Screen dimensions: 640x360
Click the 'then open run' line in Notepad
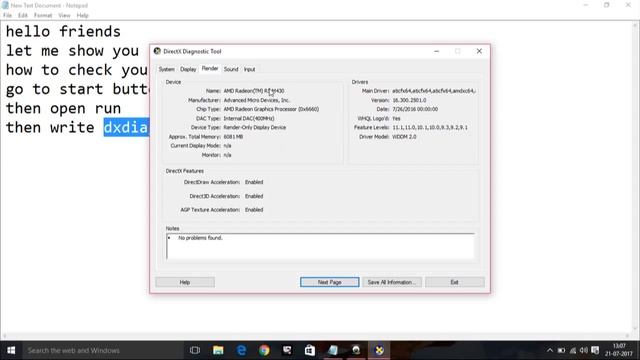[63, 109]
